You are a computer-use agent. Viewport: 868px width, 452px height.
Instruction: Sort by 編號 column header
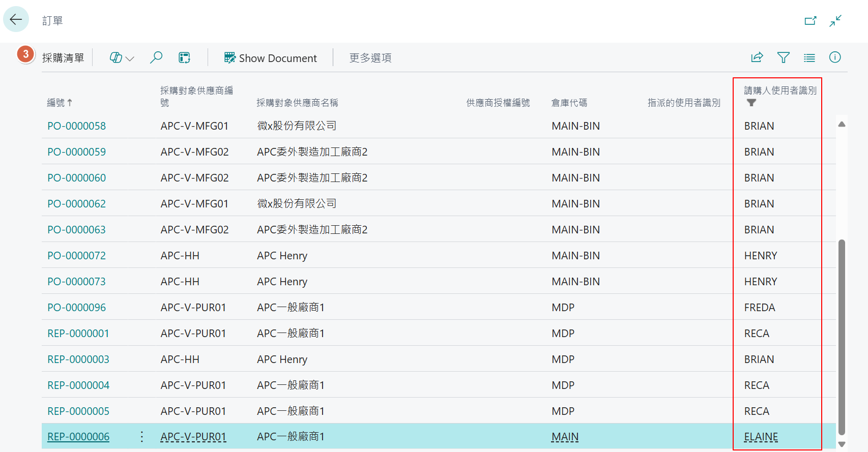point(60,103)
